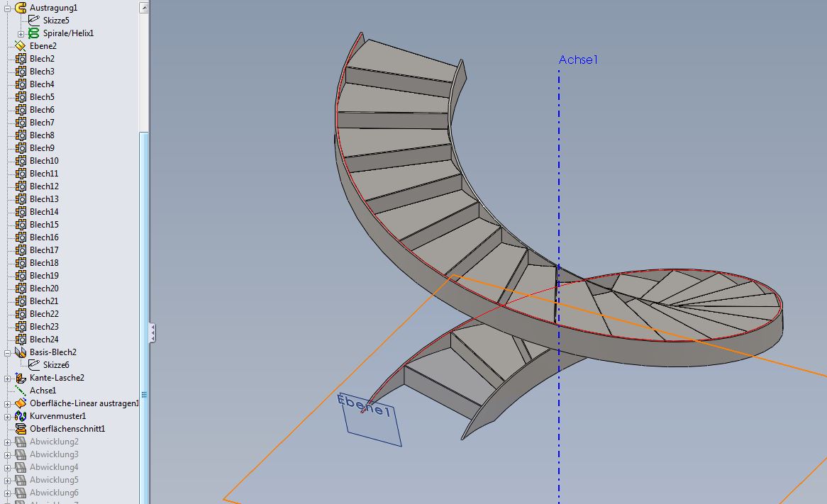
Task: Click the Skizze6 sketch icon
Action: tap(34, 365)
